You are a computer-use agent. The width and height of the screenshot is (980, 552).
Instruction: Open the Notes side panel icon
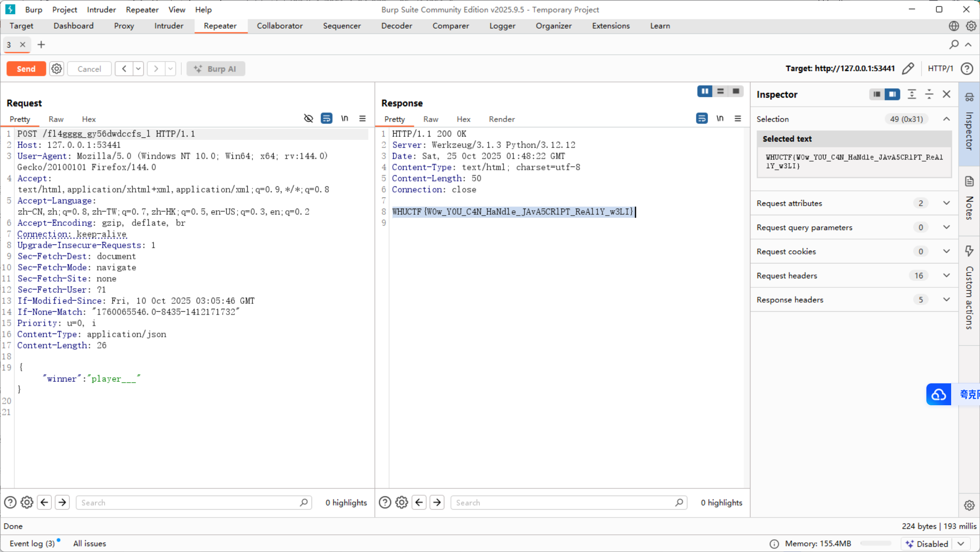coord(969,181)
